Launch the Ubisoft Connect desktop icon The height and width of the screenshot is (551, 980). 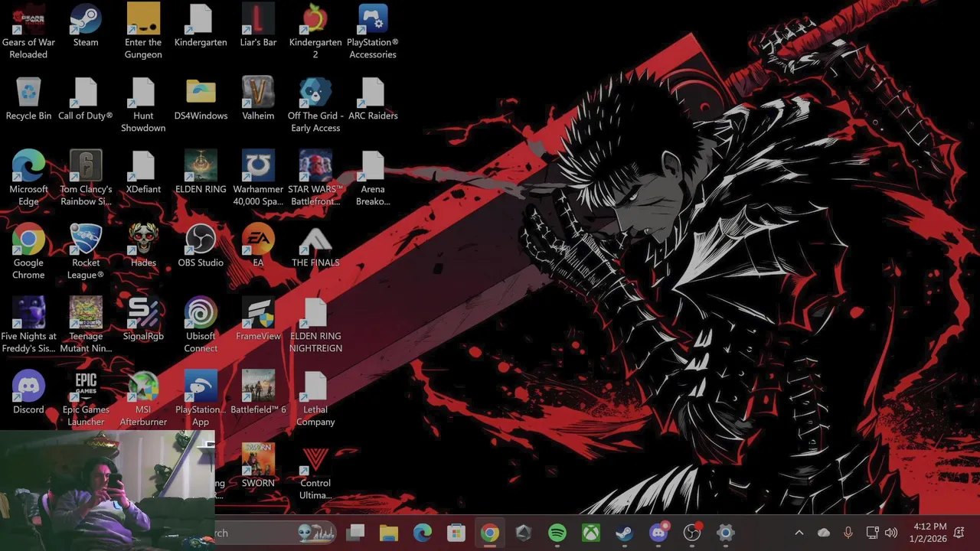(201, 325)
